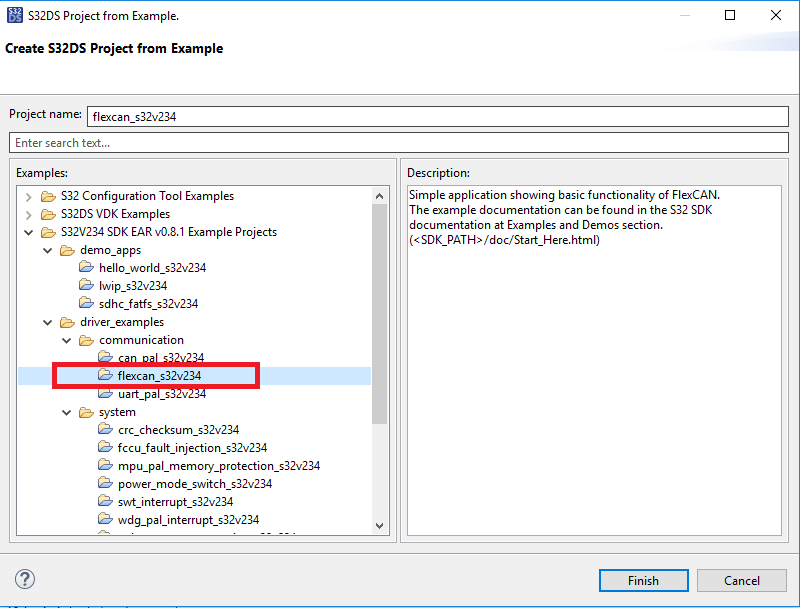This screenshot has height=608, width=800.
Task: Focus the Project name field
Action: tap(438, 117)
